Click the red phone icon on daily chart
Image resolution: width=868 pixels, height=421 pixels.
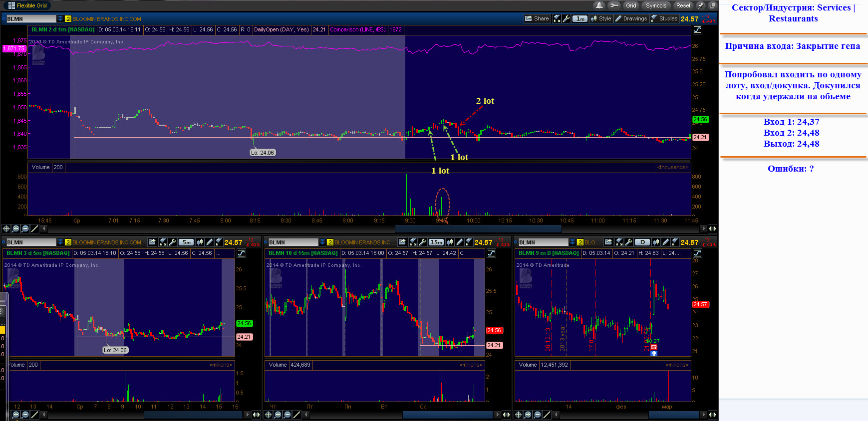click(x=654, y=347)
